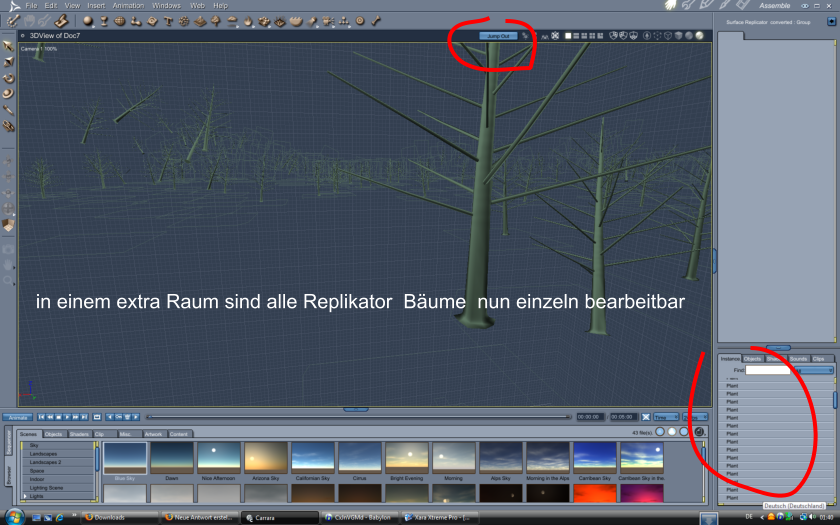Open the File menu
This screenshot has height=525, width=840.
(31, 5)
